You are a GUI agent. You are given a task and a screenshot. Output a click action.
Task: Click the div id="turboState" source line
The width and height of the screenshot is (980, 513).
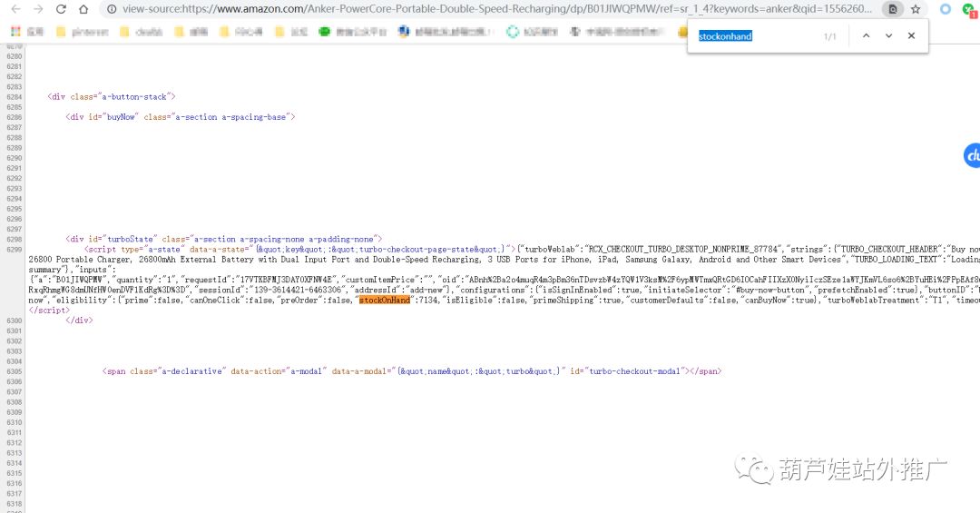(224, 239)
